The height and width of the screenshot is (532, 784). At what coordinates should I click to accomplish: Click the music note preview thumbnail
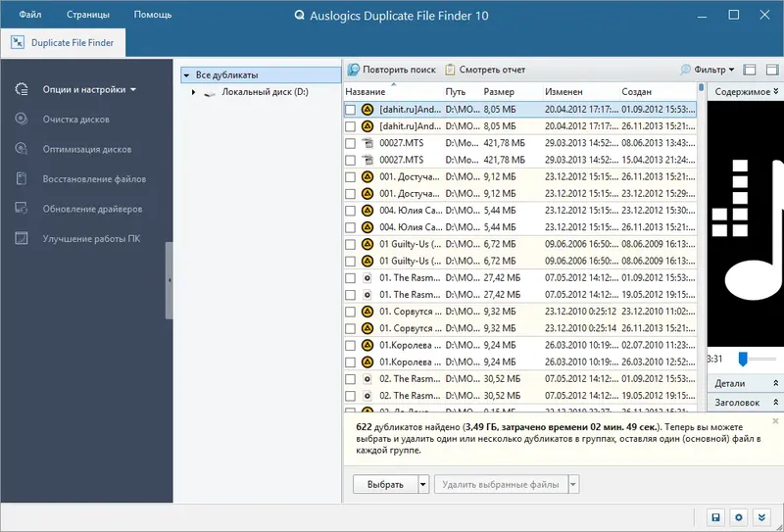(x=746, y=224)
